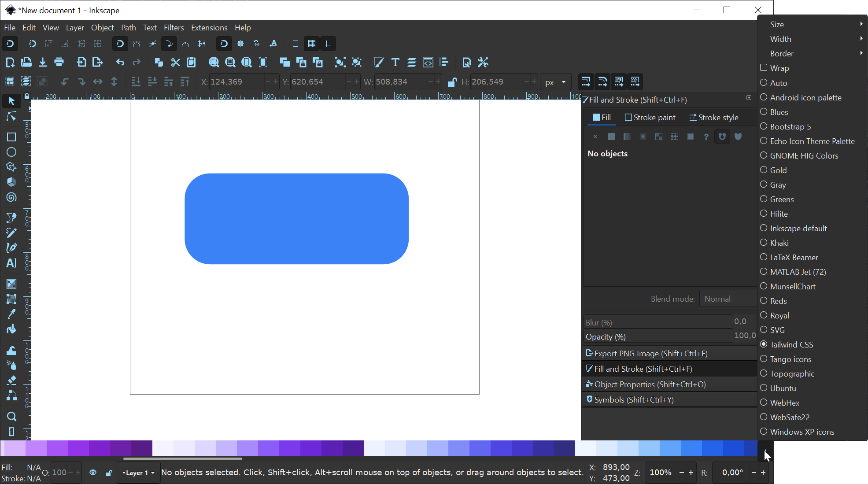The image size is (868, 484).
Task: Toggle the width-height lock ratio
Action: pyautogui.click(x=452, y=82)
